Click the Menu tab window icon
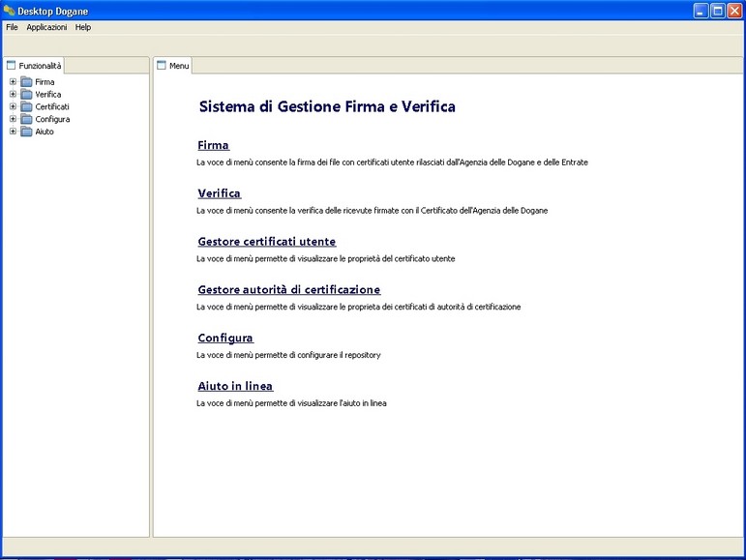The image size is (746, 560). [162, 65]
